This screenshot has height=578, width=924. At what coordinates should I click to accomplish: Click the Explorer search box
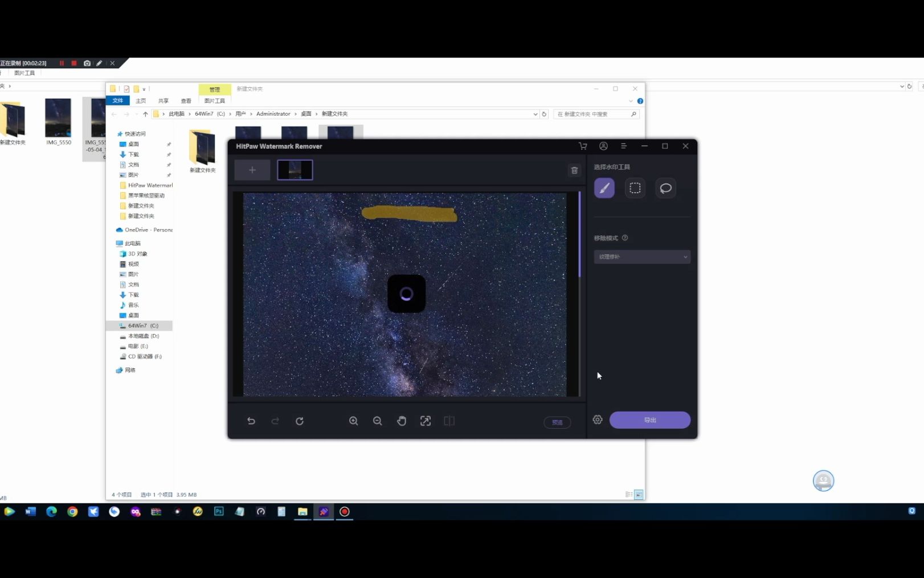(x=596, y=114)
